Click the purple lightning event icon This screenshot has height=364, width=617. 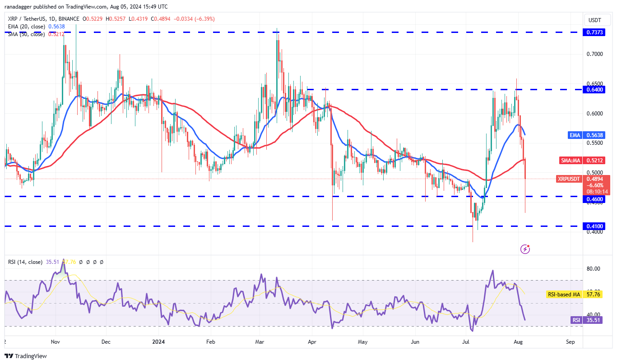(525, 249)
